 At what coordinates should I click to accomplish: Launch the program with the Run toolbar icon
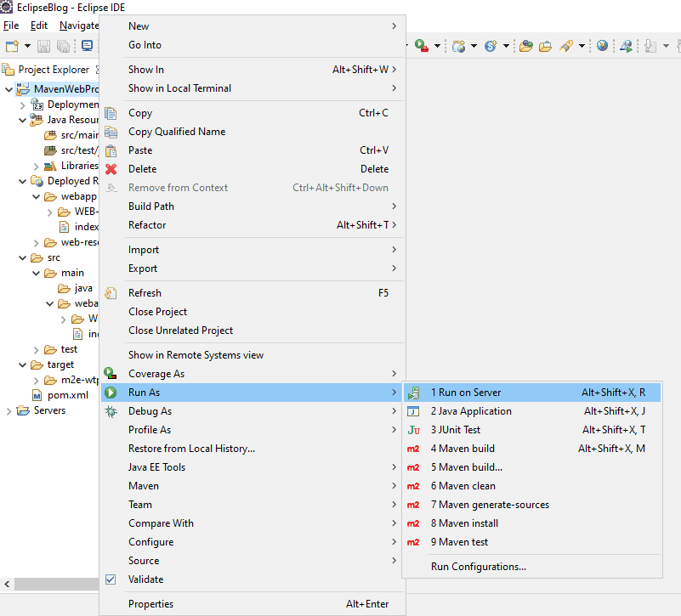point(419,45)
